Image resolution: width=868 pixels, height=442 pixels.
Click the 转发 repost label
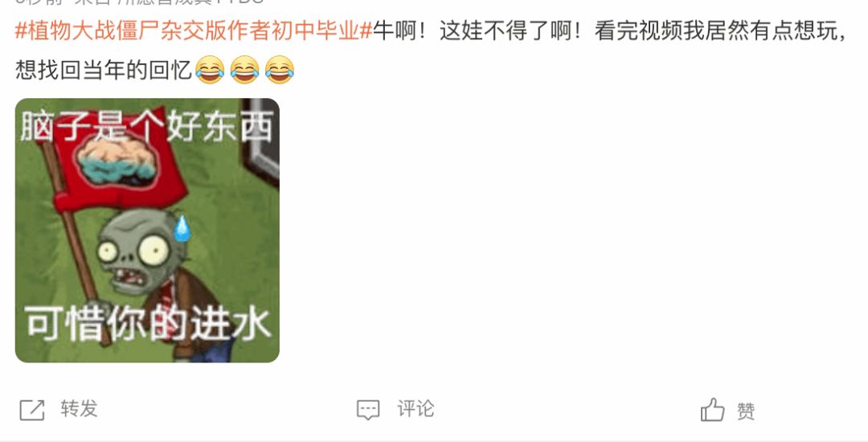(79, 409)
